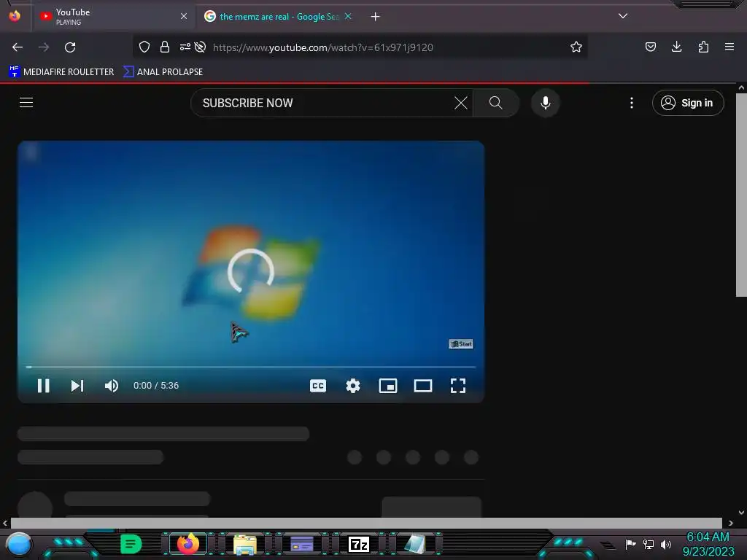Open site permissions icon in address bar

(x=185, y=47)
